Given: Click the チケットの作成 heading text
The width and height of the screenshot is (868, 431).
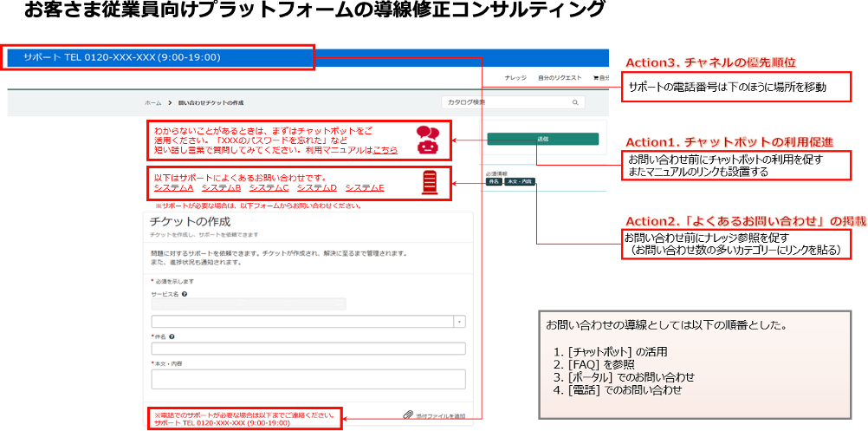Looking at the screenshot, I should click(190, 222).
